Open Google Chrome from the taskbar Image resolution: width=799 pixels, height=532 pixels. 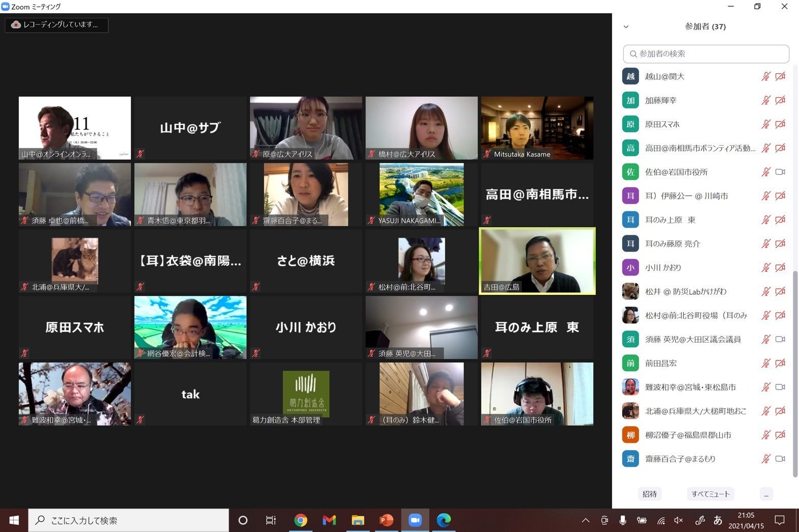click(301, 520)
